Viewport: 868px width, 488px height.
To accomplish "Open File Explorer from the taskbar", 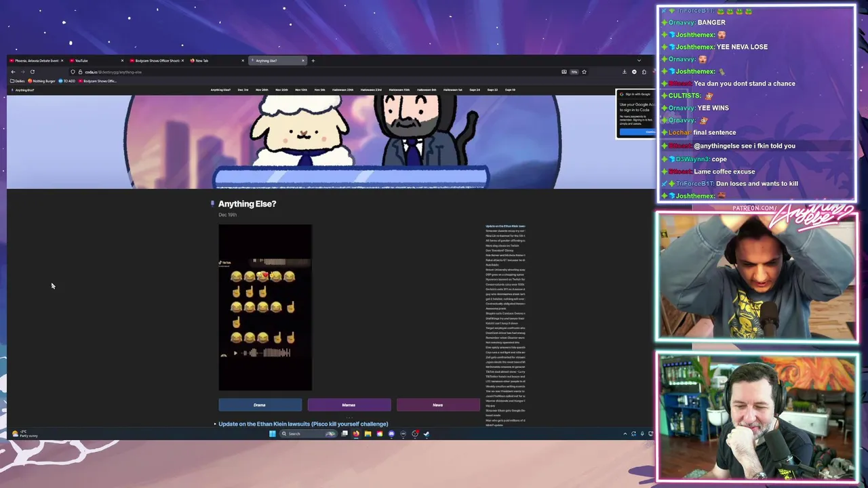I will point(368,434).
